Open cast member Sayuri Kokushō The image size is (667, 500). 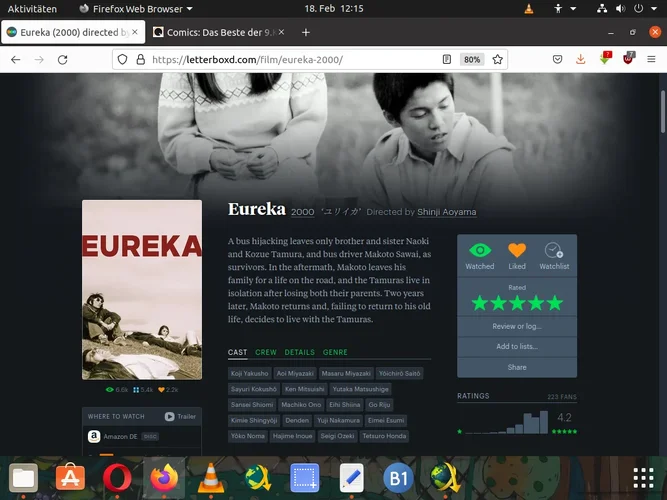tap(254, 389)
